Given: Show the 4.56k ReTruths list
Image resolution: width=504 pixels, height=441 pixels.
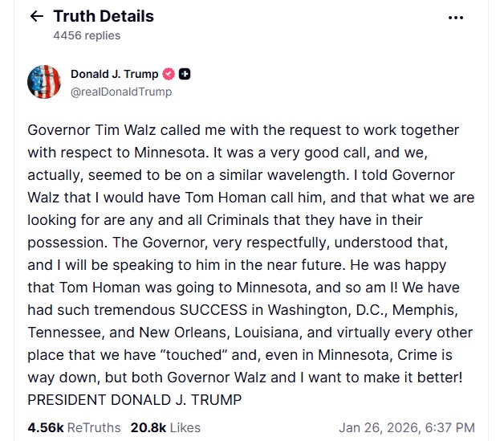Looking at the screenshot, I should [x=74, y=427].
